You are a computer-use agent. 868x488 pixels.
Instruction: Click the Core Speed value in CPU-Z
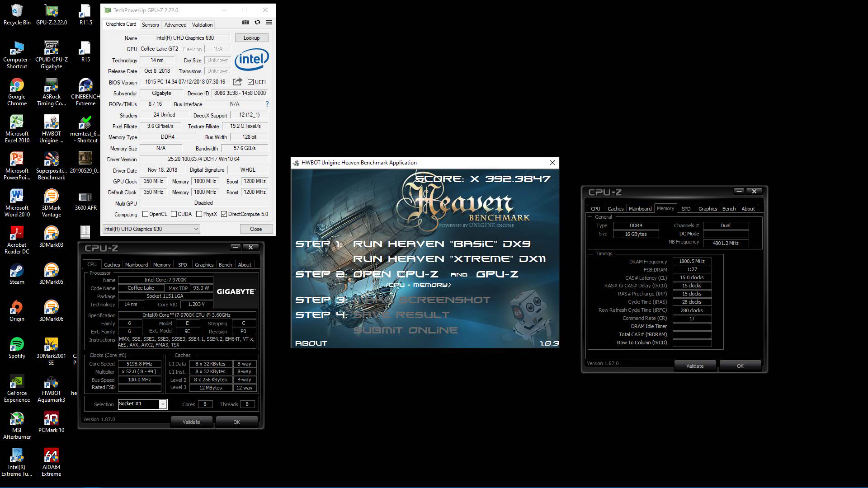[x=139, y=364]
